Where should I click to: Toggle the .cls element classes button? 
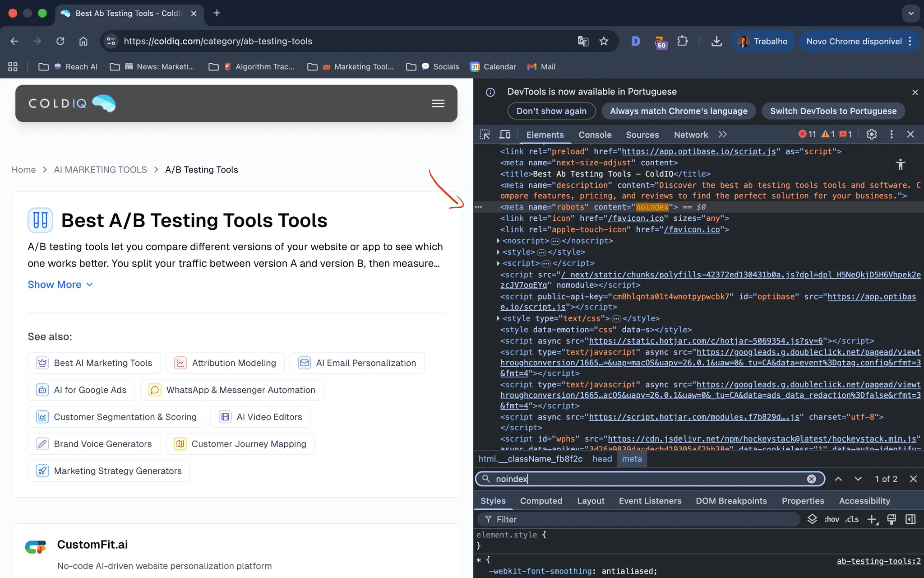point(852,519)
